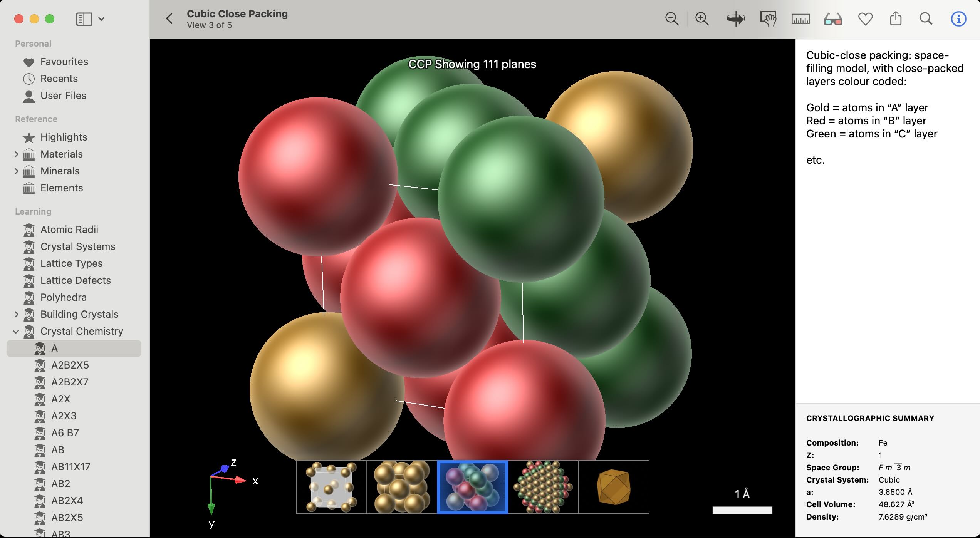Select Highlights under Reference
980x538 pixels.
(x=64, y=137)
